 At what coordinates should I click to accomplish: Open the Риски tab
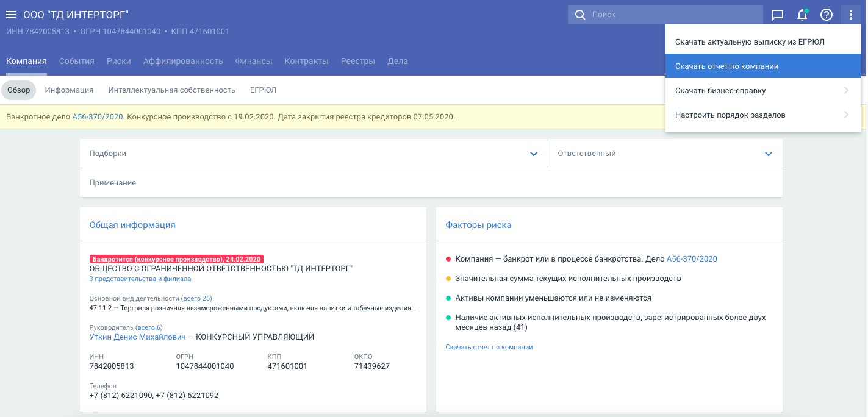pos(119,61)
